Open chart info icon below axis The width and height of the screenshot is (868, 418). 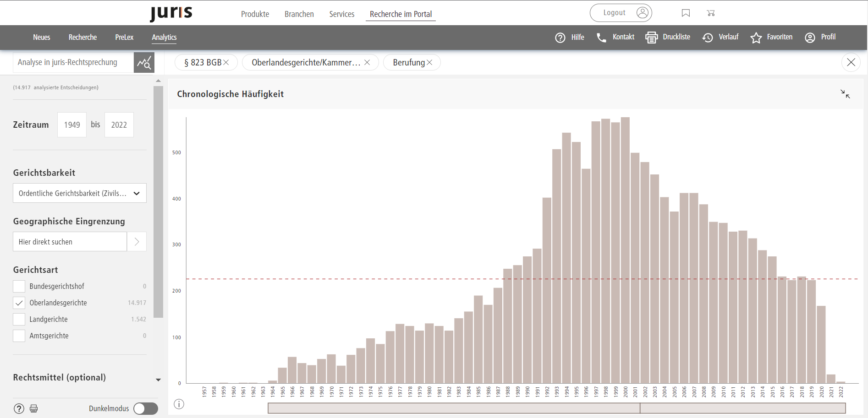click(179, 404)
